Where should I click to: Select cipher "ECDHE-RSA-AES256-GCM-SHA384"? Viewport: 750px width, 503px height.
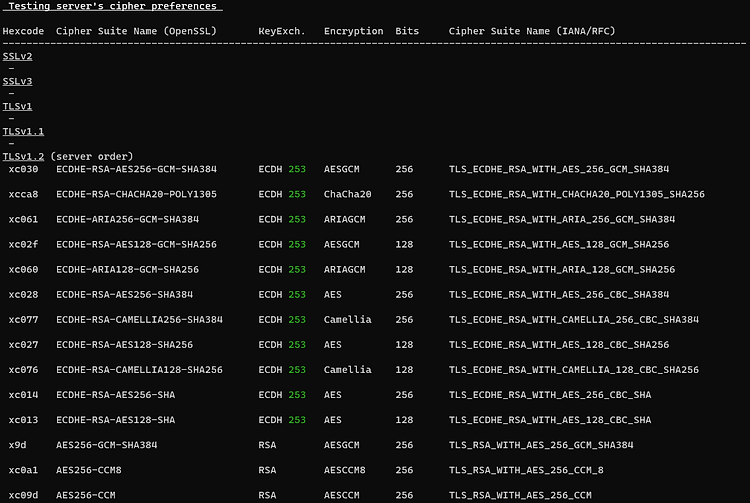click(x=136, y=169)
